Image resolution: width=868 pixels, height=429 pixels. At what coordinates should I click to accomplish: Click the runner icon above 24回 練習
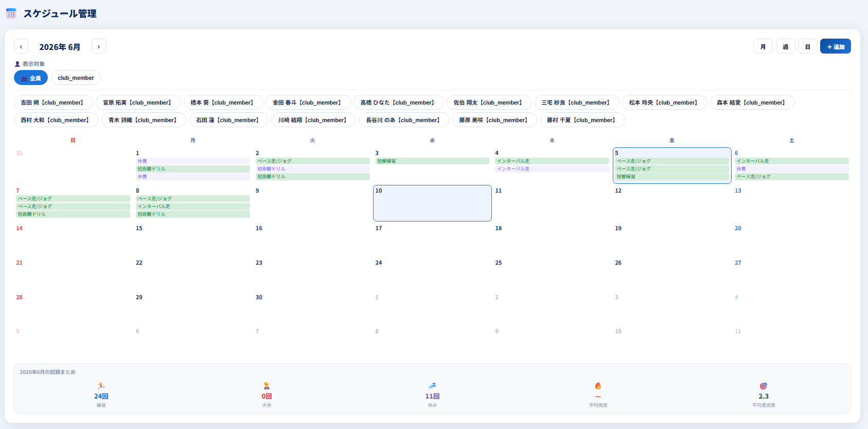click(x=101, y=386)
